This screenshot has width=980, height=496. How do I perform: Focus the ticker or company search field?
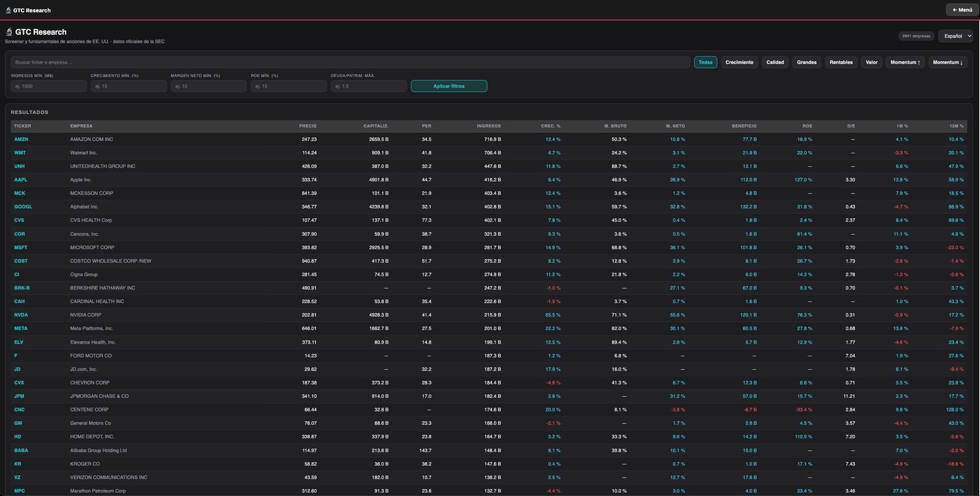tap(350, 62)
